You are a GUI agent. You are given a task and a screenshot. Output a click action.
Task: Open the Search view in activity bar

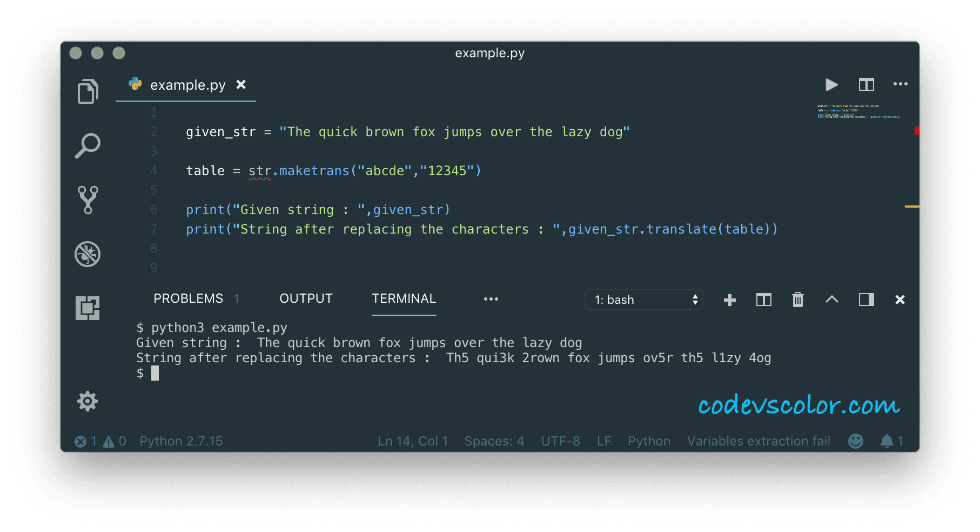(x=88, y=145)
